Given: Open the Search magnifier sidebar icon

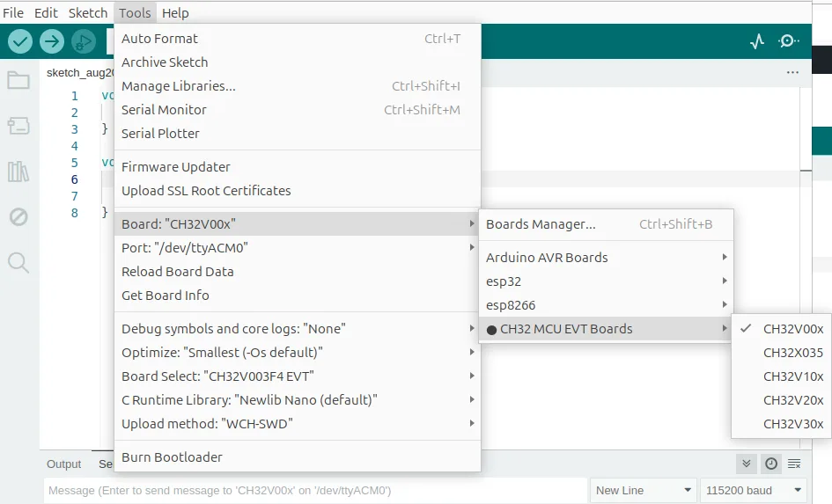Looking at the screenshot, I should [x=18, y=262].
